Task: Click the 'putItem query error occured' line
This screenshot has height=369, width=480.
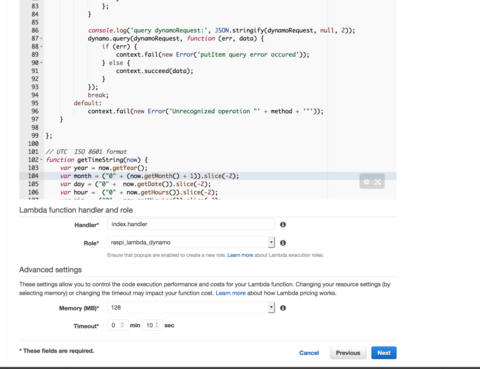Action: coord(213,55)
